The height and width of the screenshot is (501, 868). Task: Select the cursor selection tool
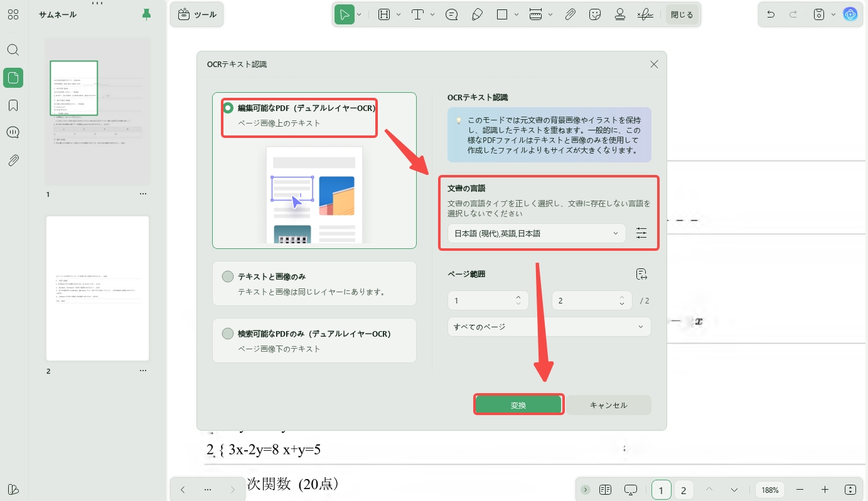point(344,14)
